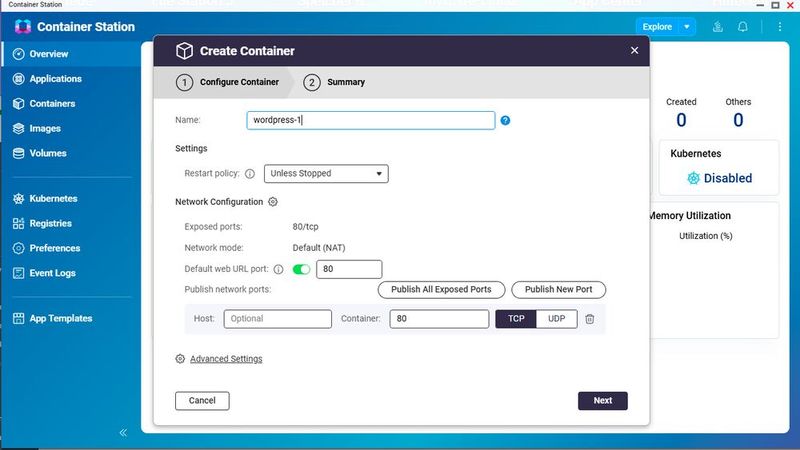800x450 pixels.
Task: Click the Container Station logo icon
Action: (22, 27)
